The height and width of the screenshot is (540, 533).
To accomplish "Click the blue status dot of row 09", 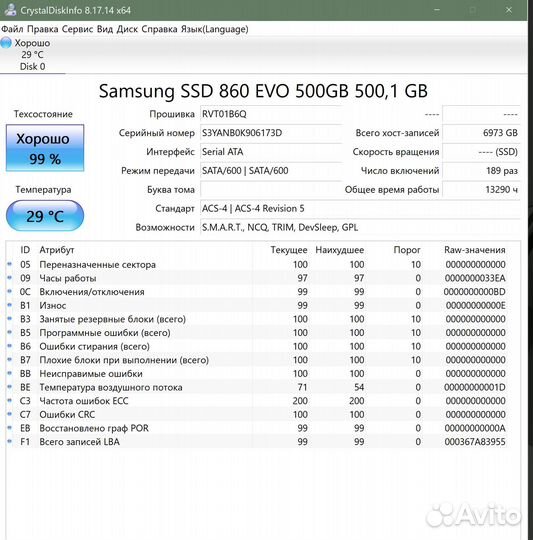I will (x=10, y=278).
